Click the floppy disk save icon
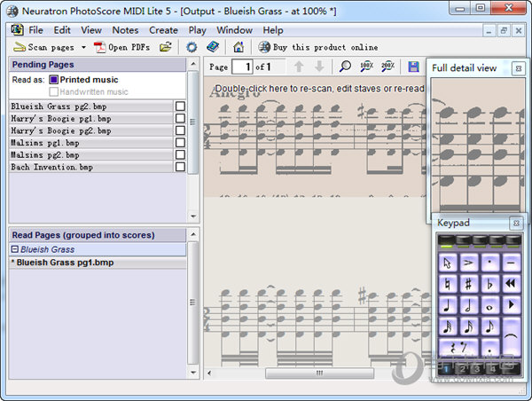 click(x=413, y=67)
